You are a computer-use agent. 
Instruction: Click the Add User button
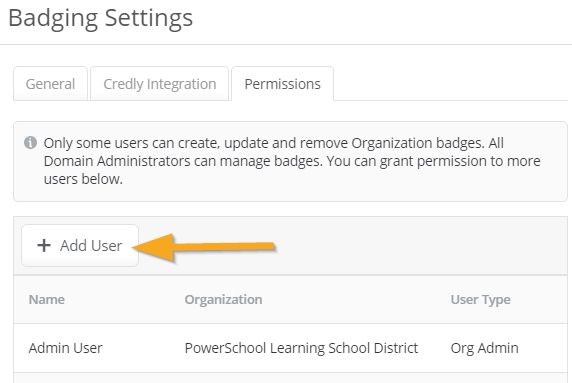coord(80,245)
